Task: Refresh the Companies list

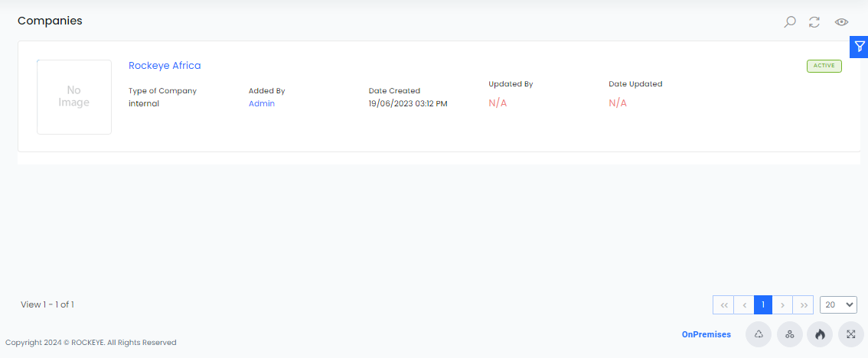Action: pos(814,22)
